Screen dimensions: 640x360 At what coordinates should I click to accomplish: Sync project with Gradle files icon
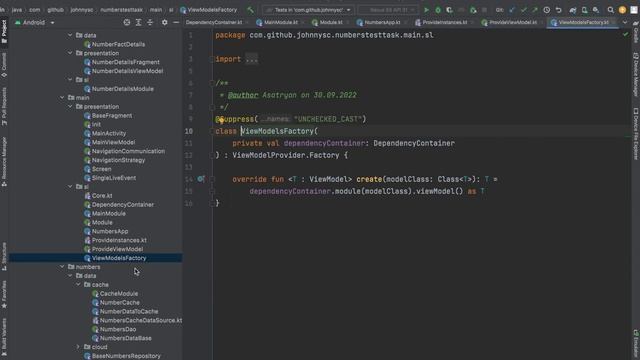573,10
